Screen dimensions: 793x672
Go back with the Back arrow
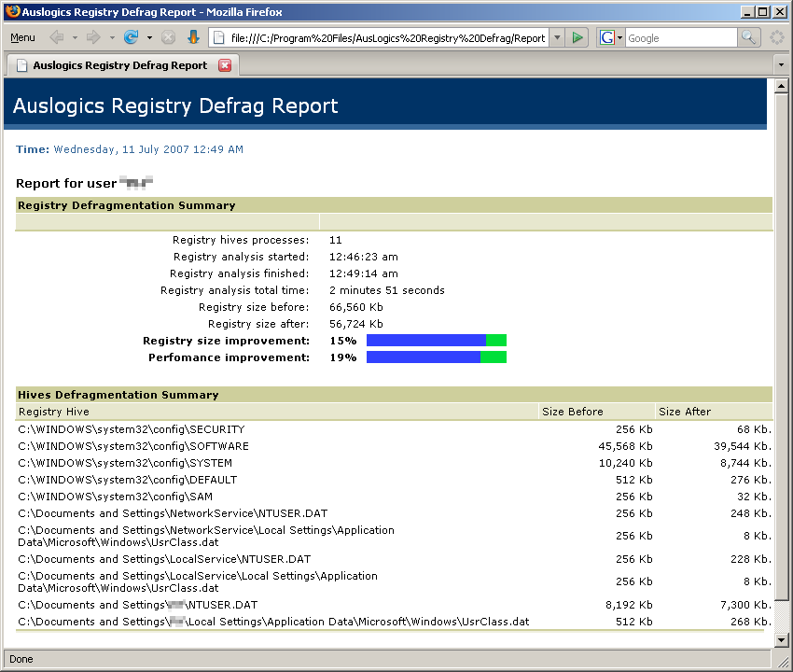(x=57, y=37)
